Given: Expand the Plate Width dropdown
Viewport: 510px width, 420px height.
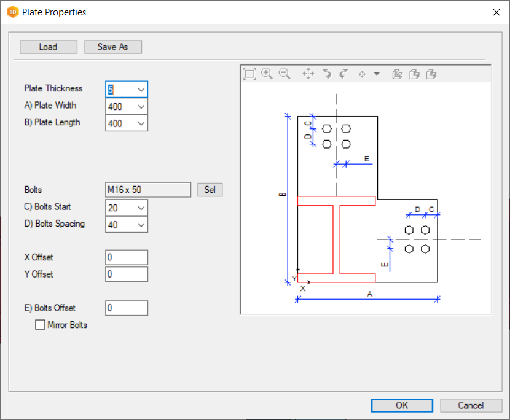Looking at the screenshot, I should [x=141, y=107].
